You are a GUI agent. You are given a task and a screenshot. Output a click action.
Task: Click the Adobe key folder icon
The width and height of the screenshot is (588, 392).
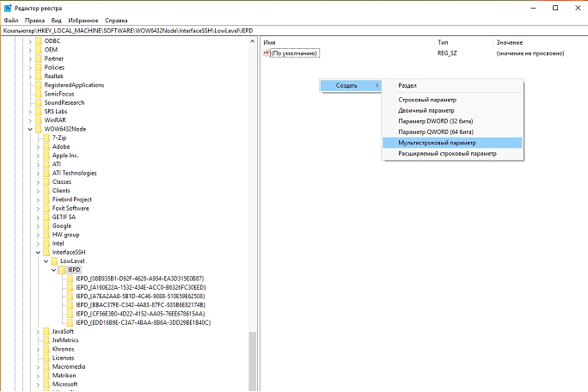[x=46, y=146]
